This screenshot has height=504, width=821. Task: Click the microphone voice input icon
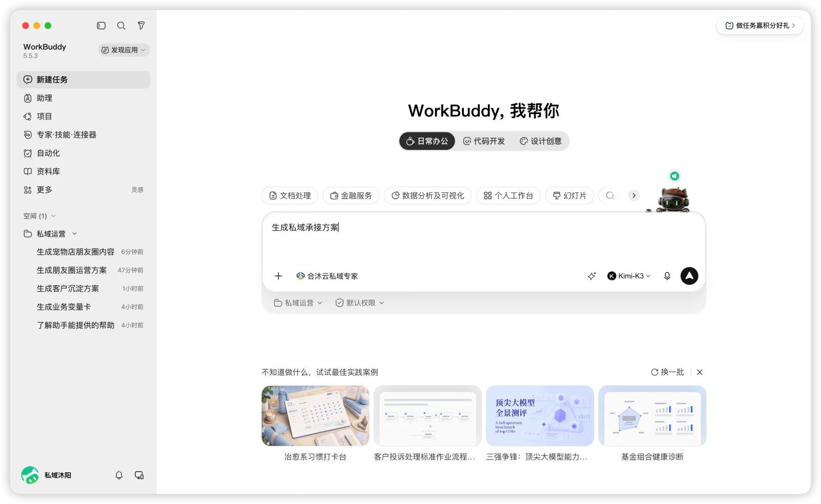[x=667, y=276]
